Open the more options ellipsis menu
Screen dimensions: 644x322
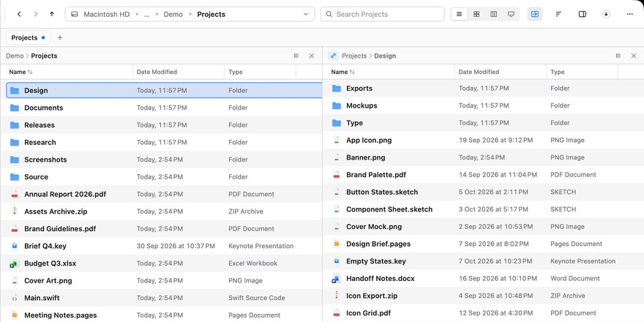pos(630,14)
